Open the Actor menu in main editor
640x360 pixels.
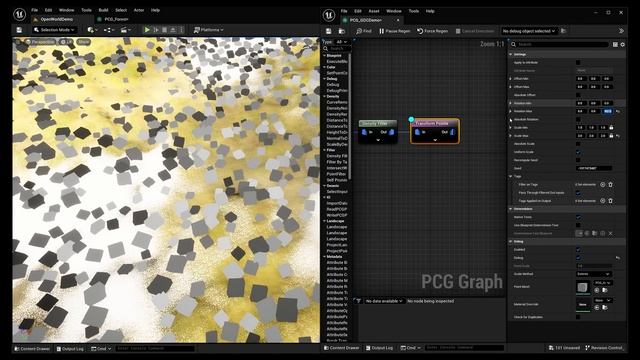click(139, 10)
